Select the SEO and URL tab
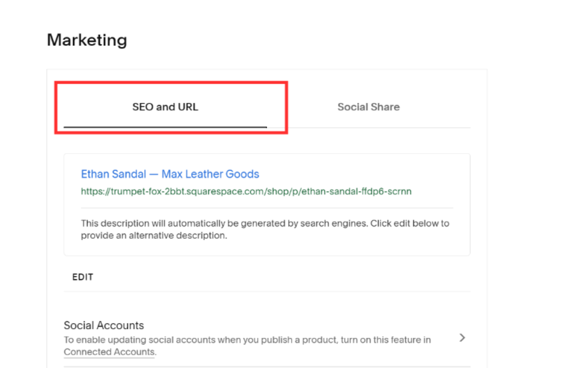 165,107
